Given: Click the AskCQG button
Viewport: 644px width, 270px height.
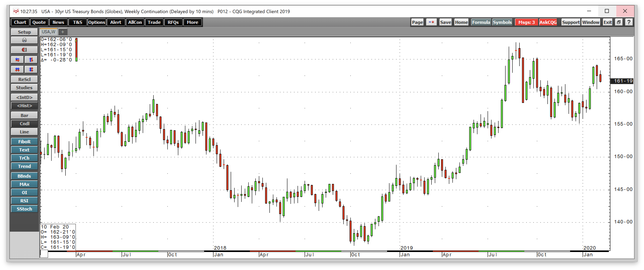Looking at the screenshot, I should click(548, 22).
